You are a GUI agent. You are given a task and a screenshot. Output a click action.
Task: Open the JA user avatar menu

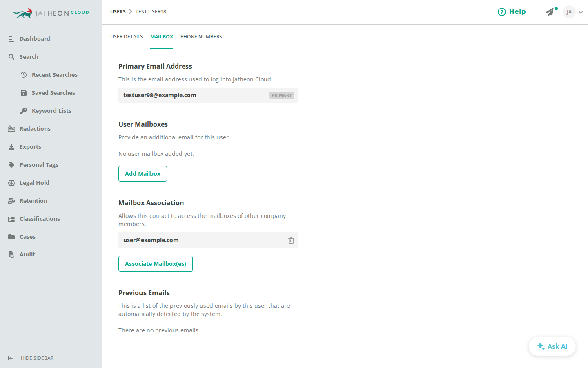(x=569, y=12)
